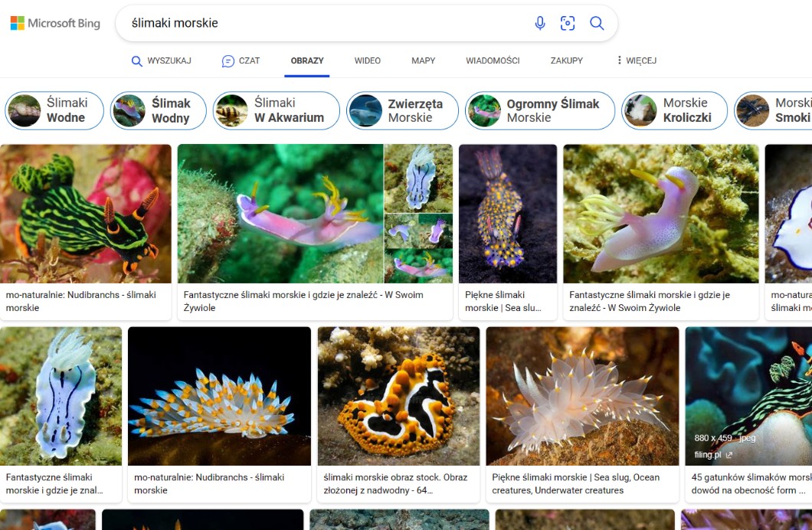Select the Morskie Kroliczki chip

pyautogui.click(x=672, y=110)
